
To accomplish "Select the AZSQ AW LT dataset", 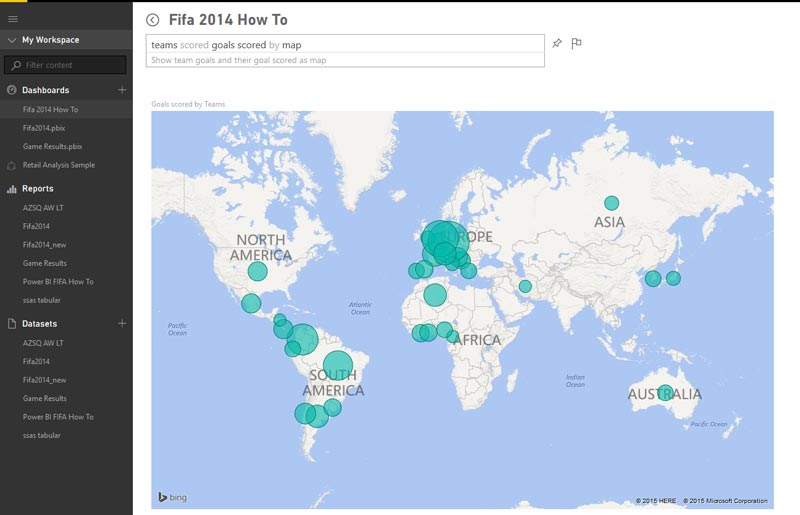I will [43, 343].
